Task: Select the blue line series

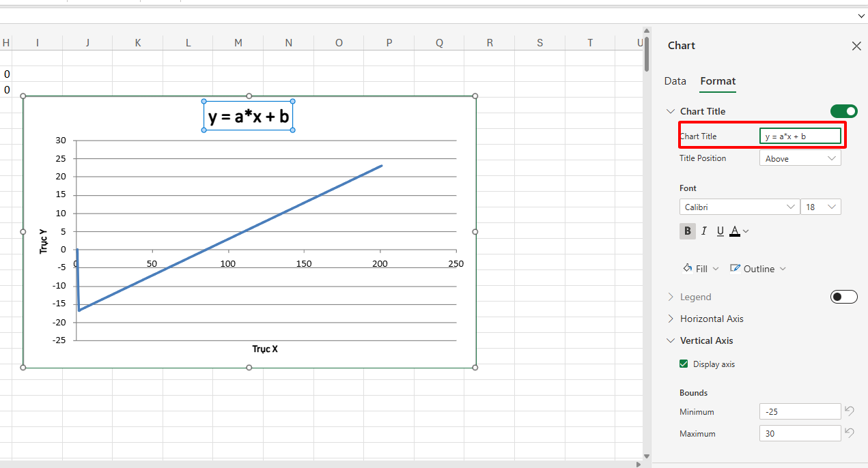Action: pyautogui.click(x=229, y=238)
